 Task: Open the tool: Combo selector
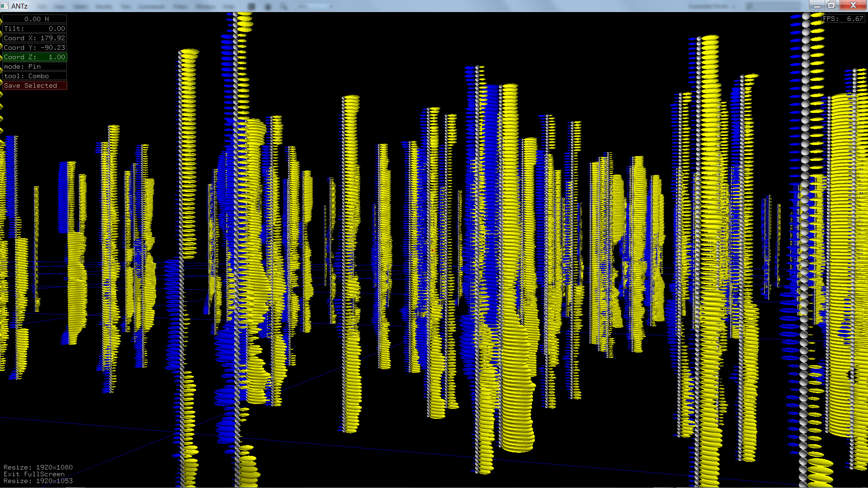34,76
